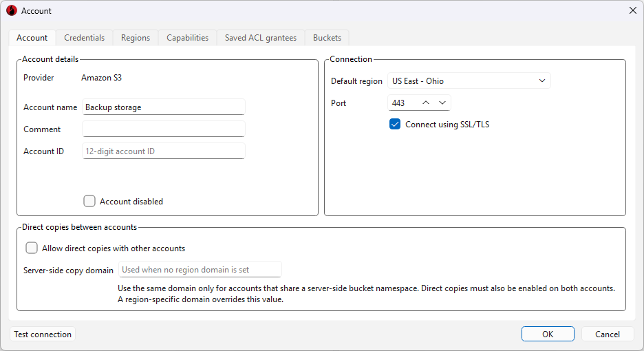Open the Saved ACL grantees tab
Viewport: 644px width, 351px height.
point(261,38)
